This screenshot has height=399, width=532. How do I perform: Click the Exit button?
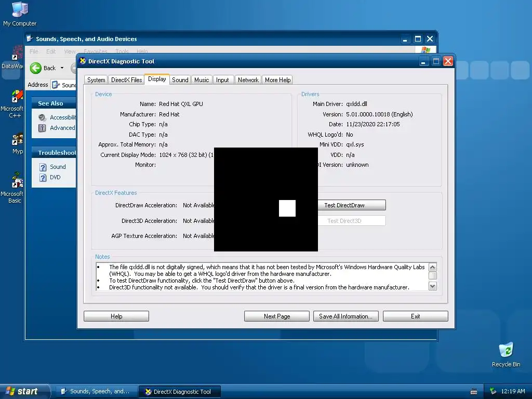pyautogui.click(x=415, y=316)
